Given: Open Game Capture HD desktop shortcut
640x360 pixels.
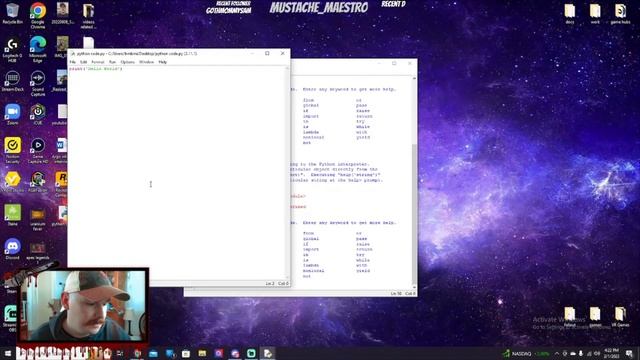Looking at the screenshot, I should [x=38, y=151].
